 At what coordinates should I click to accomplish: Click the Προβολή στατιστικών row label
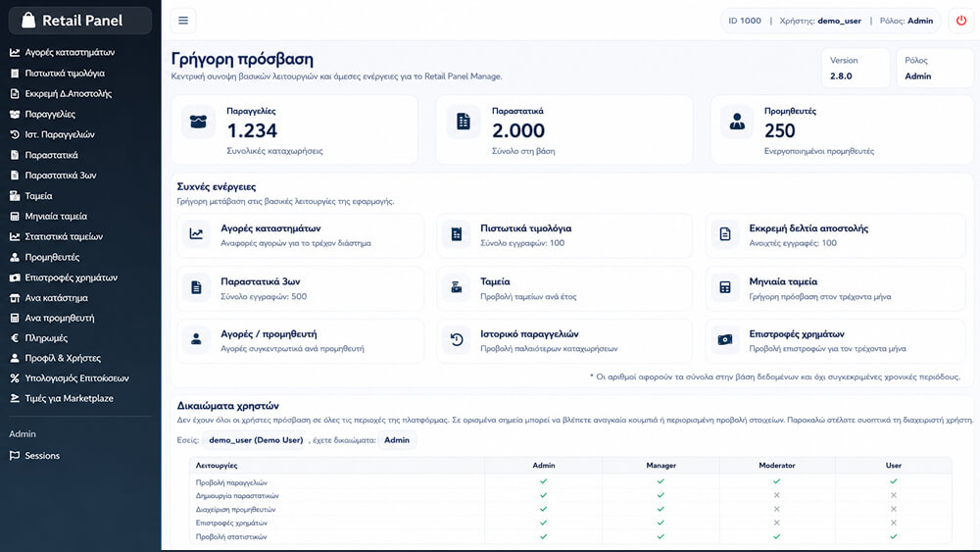231,537
